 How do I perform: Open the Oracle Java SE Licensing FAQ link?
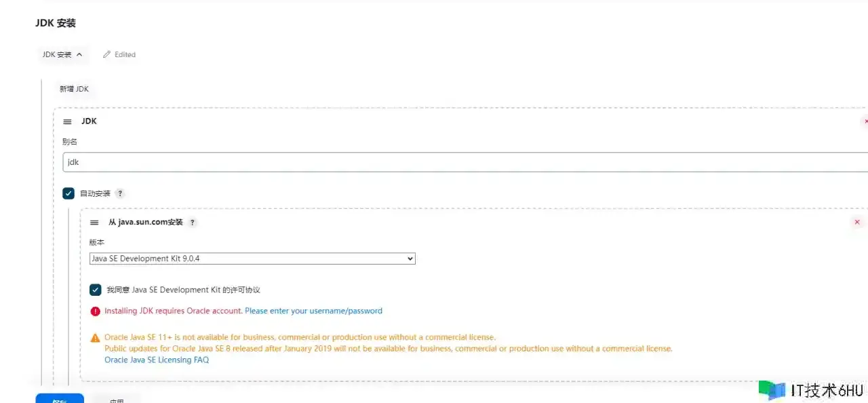pyautogui.click(x=157, y=360)
